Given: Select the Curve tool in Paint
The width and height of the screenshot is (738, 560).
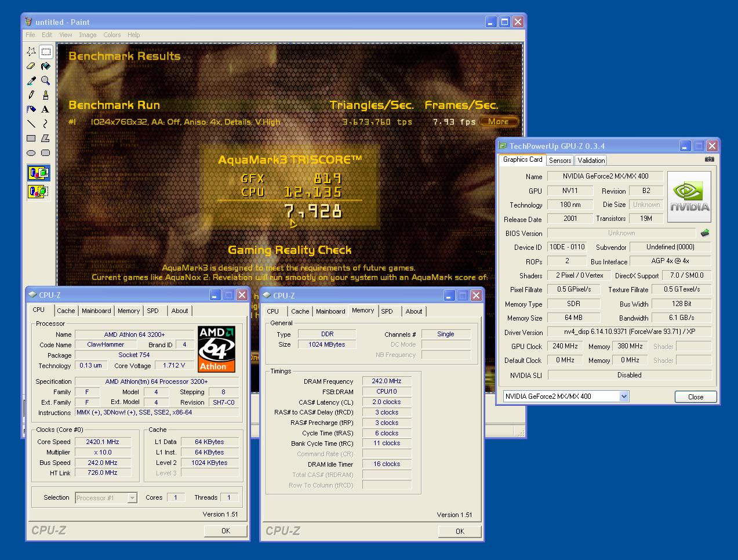Looking at the screenshot, I should (x=46, y=123).
